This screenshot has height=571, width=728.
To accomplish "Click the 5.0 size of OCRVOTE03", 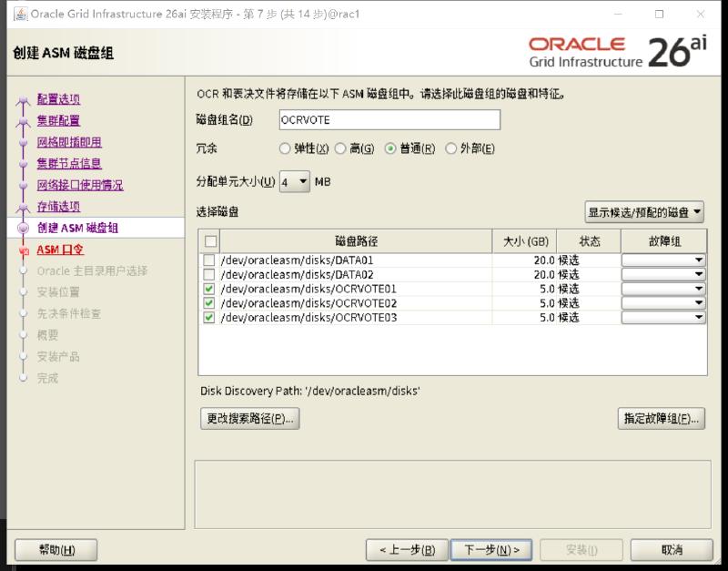I will pyautogui.click(x=548, y=318).
